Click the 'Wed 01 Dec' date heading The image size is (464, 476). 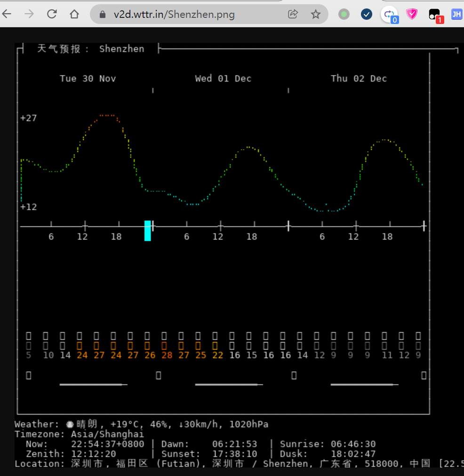(223, 79)
